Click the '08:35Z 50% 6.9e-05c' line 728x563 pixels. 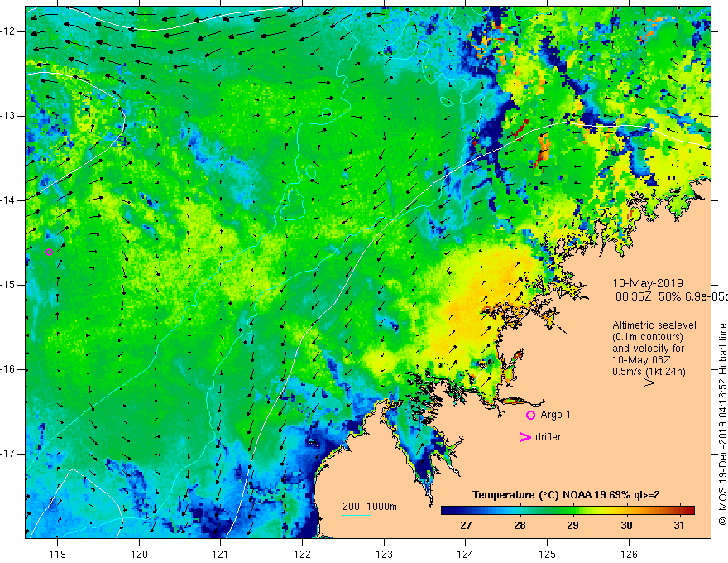point(672,296)
